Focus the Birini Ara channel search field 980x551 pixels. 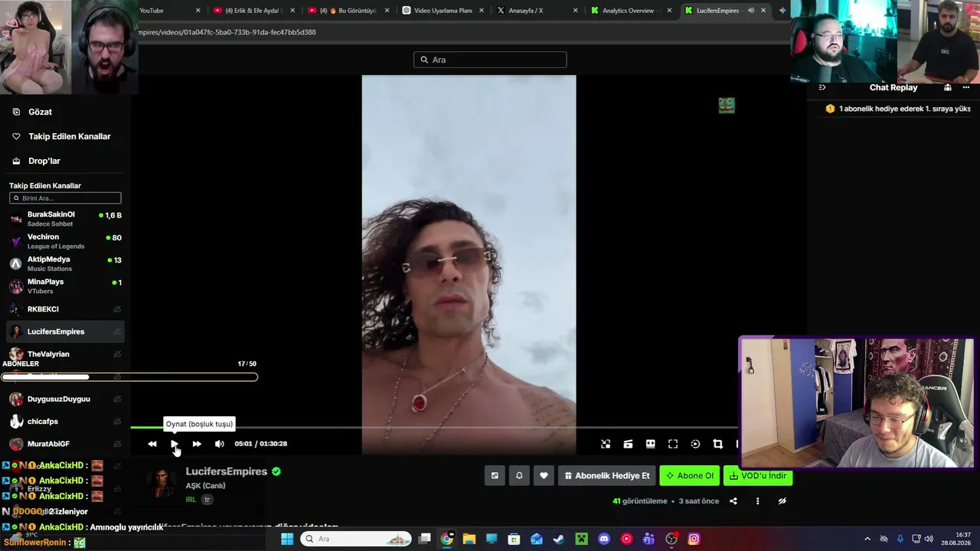click(65, 198)
